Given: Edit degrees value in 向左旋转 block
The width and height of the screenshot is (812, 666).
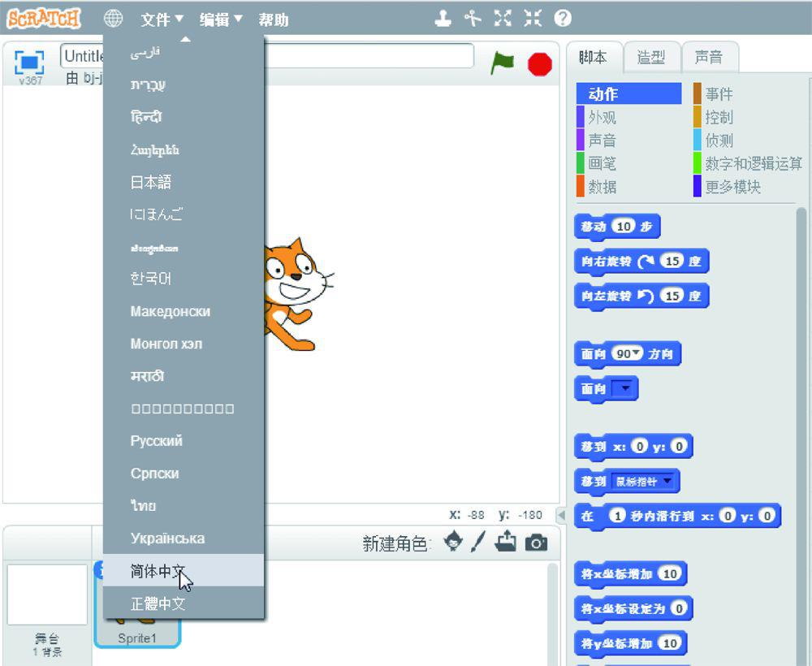Looking at the screenshot, I should (672, 296).
